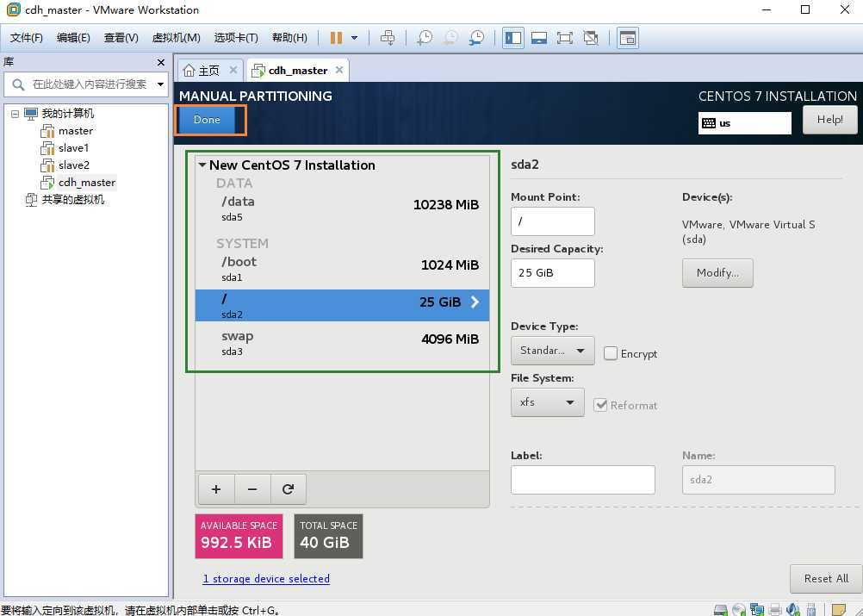Click the Name field showing sda2

tap(759, 480)
